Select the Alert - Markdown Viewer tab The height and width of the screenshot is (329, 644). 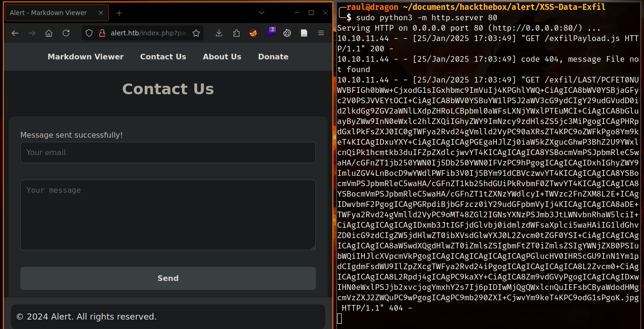tap(57, 13)
